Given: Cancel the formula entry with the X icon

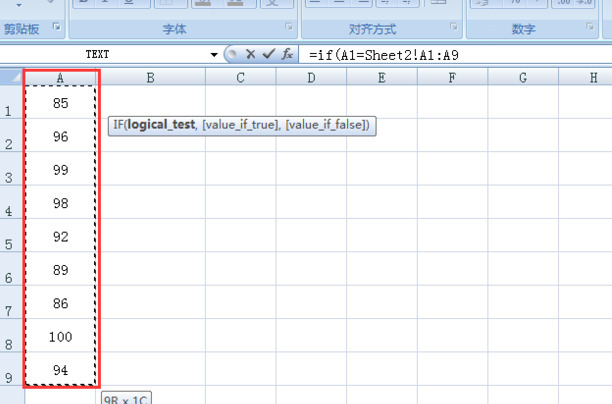Looking at the screenshot, I should [x=251, y=54].
